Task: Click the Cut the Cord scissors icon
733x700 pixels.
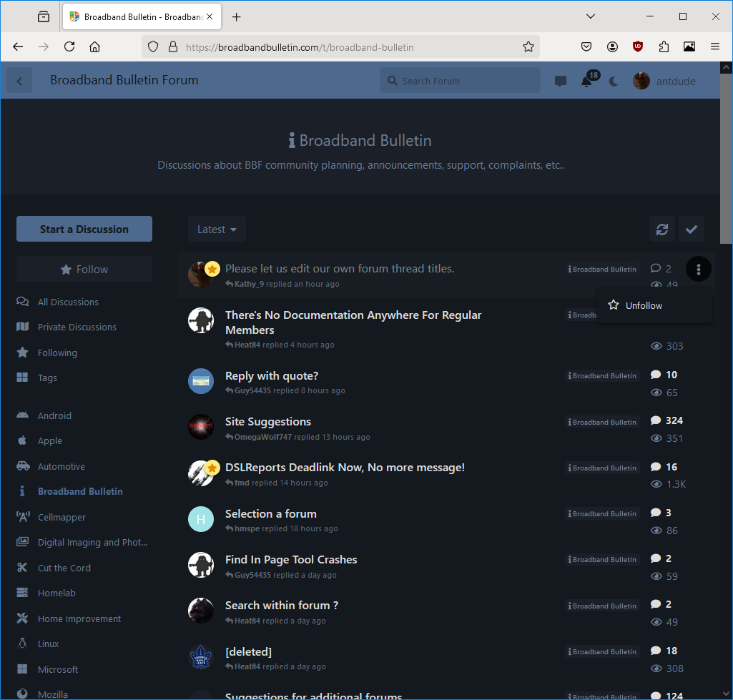Action: [x=22, y=568]
